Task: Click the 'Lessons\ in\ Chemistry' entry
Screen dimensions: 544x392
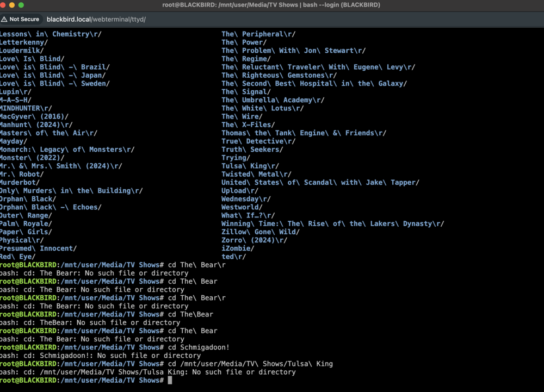Action: point(51,34)
